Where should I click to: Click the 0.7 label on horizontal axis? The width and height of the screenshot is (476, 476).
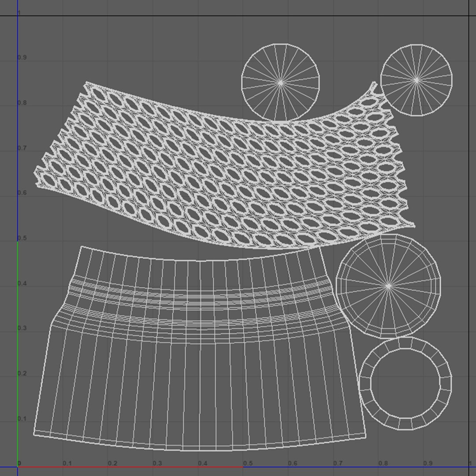click(x=338, y=463)
